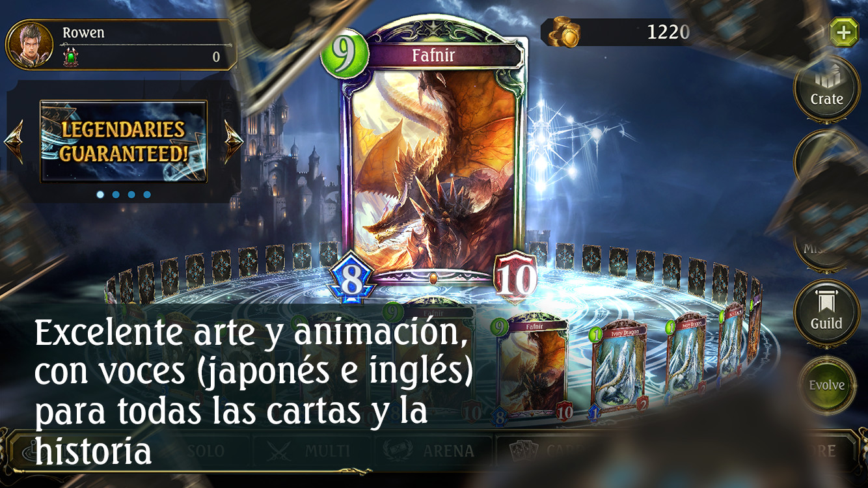The width and height of the screenshot is (868, 488).
Task: Go to previous banner with left arrow
Action: [14, 141]
